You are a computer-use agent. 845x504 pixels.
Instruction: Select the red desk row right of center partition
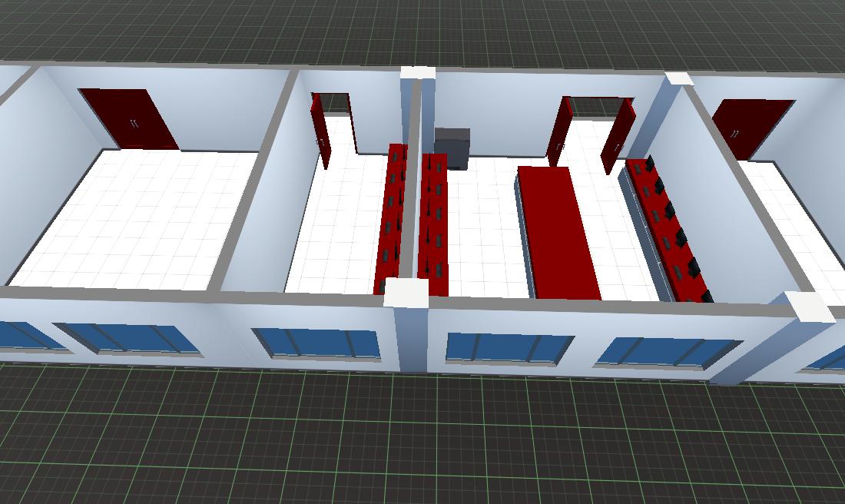[x=433, y=223]
